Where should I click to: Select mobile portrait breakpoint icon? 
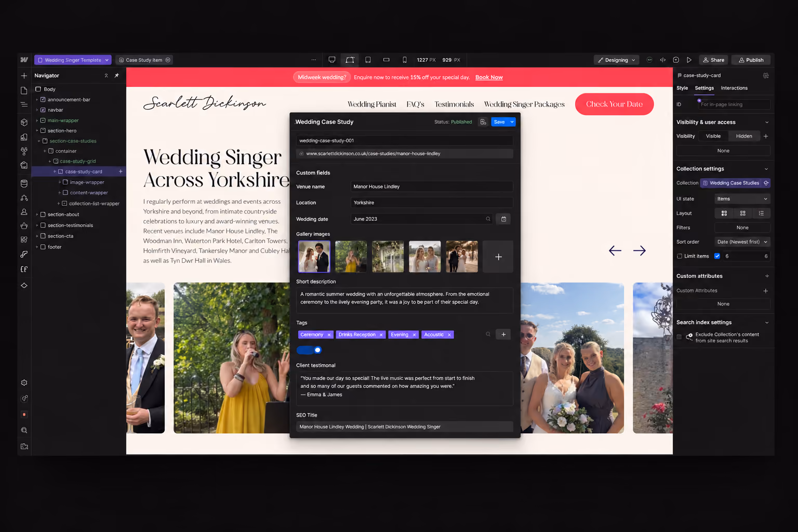pos(405,60)
